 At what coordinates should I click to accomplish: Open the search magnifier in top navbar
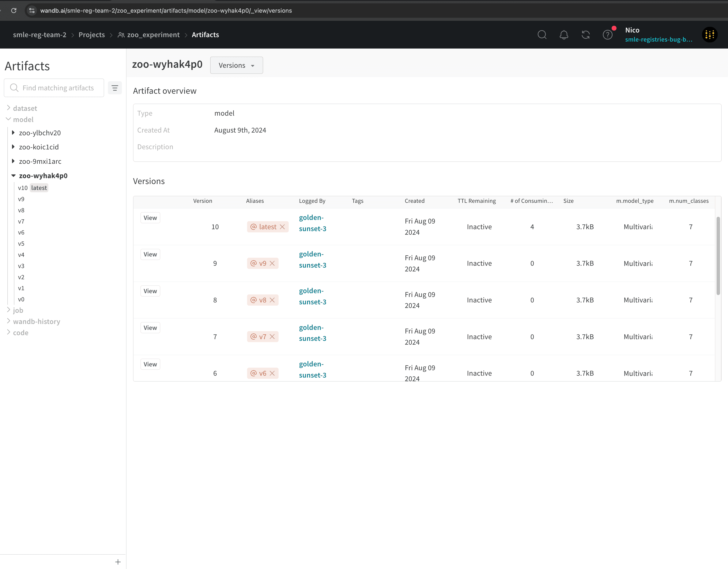coord(542,35)
